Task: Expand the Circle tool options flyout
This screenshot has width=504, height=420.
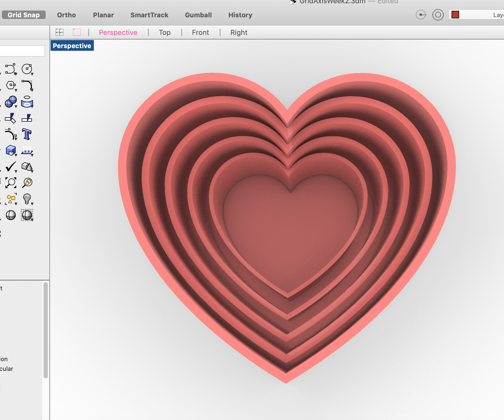Action: 32,74
